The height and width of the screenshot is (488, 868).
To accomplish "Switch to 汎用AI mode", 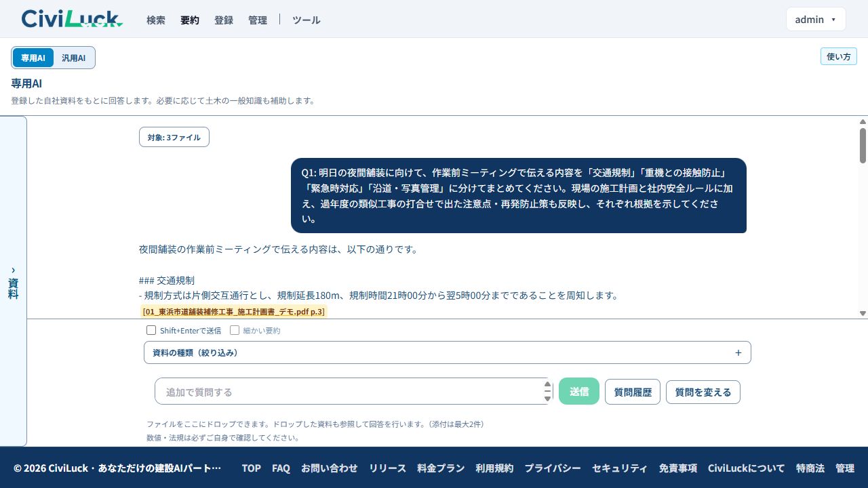I will (74, 58).
